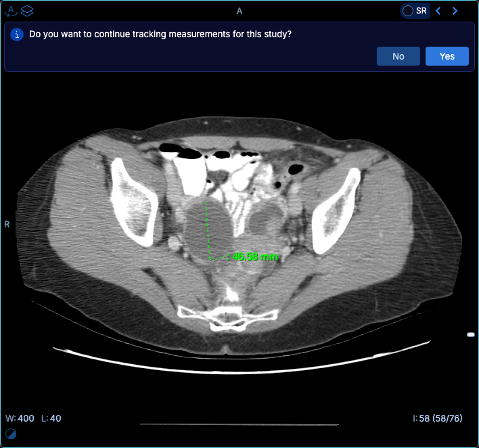Click the contrast circle icon at bottom left
This screenshot has width=479, height=448.
coord(11,434)
